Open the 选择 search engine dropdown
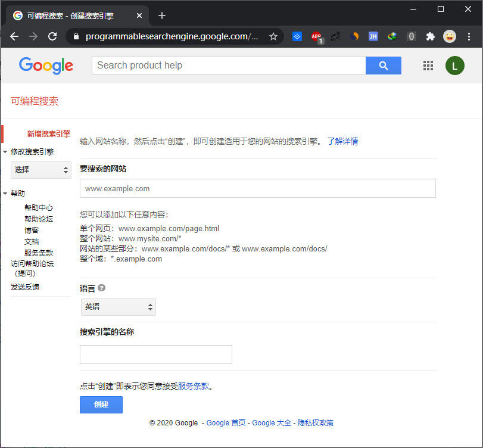 pyautogui.click(x=40, y=170)
